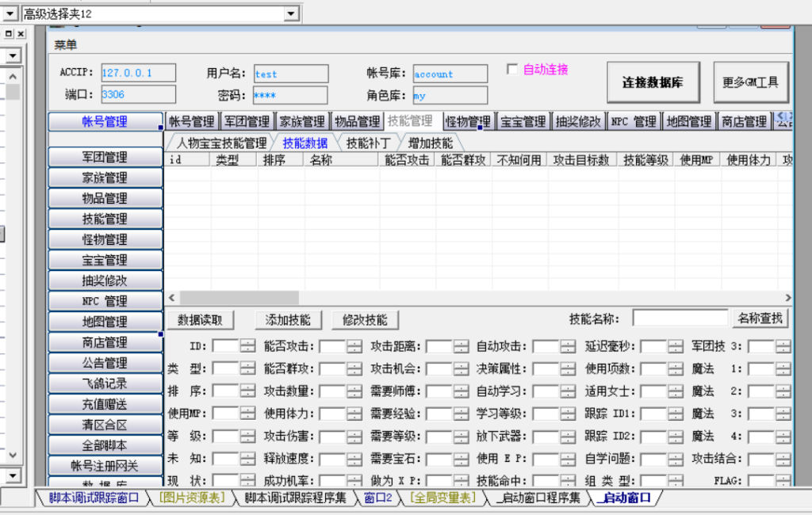Image resolution: width=812 pixels, height=515 pixels.
Task: Switch to the 家族管理 top tab
Action: pos(302,122)
